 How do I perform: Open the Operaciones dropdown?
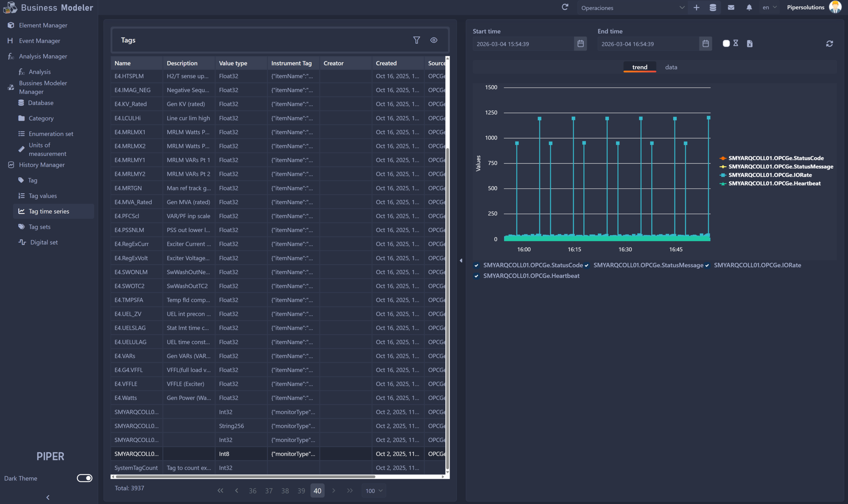coord(632,8)
